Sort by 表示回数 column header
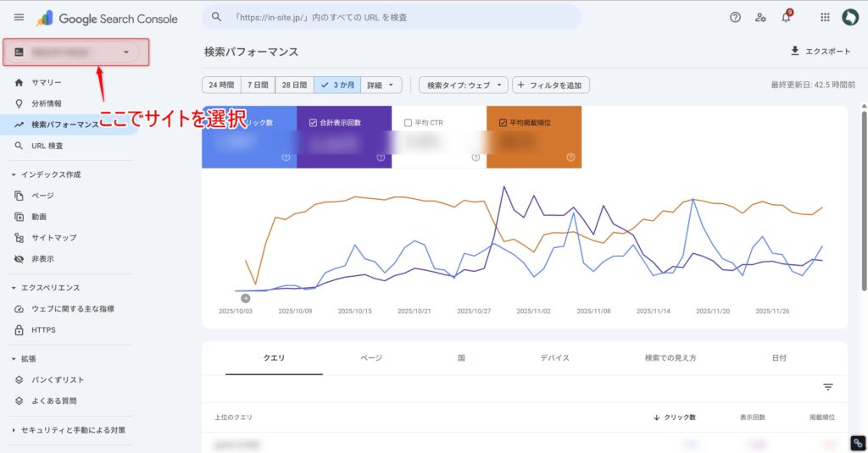The width and height of the screenshot is (868, 453). (753, 417)
